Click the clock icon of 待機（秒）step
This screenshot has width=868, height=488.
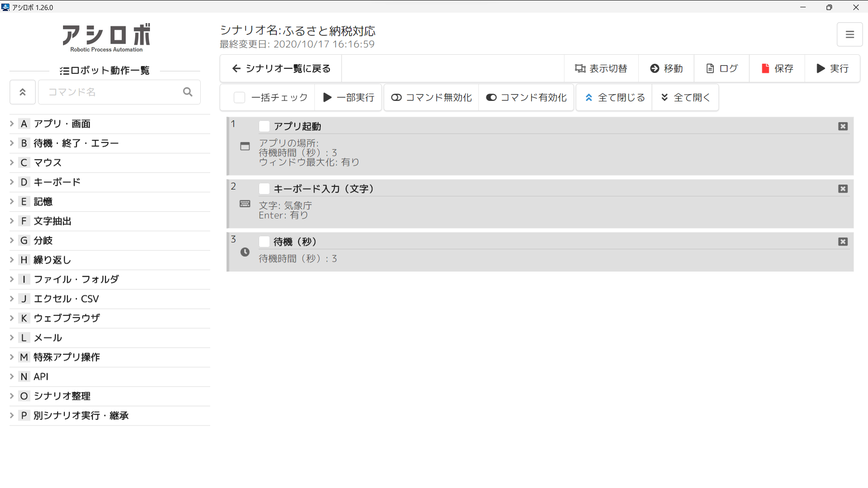click(245, 252)
